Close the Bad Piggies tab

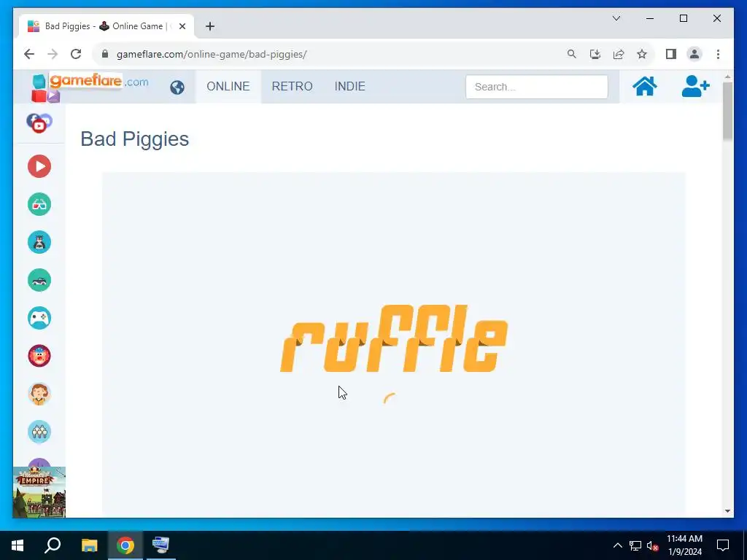pos(182,26)
